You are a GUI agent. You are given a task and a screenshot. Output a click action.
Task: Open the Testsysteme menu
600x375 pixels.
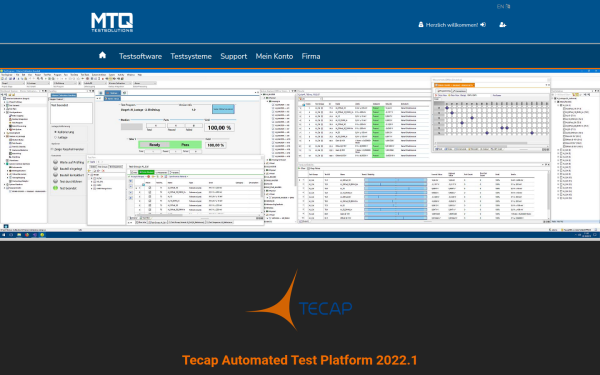point(191,56)
